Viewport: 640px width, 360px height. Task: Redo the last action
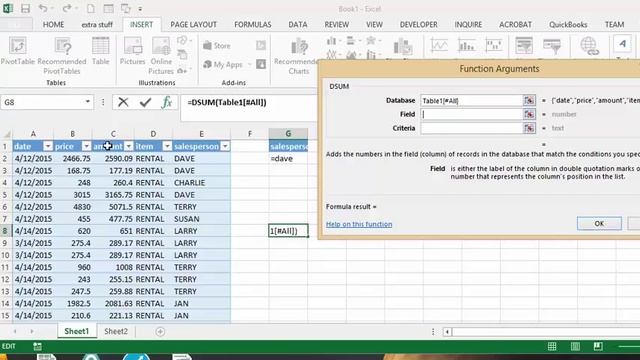(x=67, y=9)
